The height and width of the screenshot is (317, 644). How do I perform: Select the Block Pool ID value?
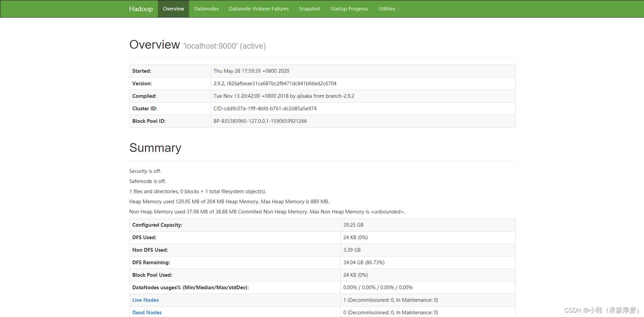[x=260, y=121]
